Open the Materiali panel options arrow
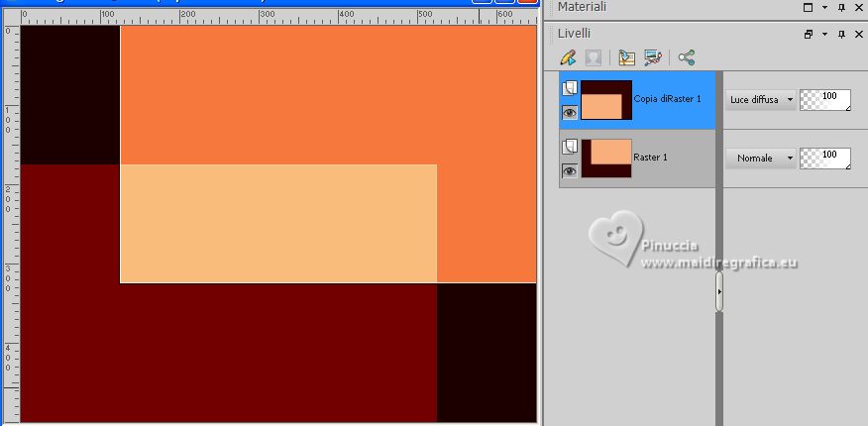 824,8
